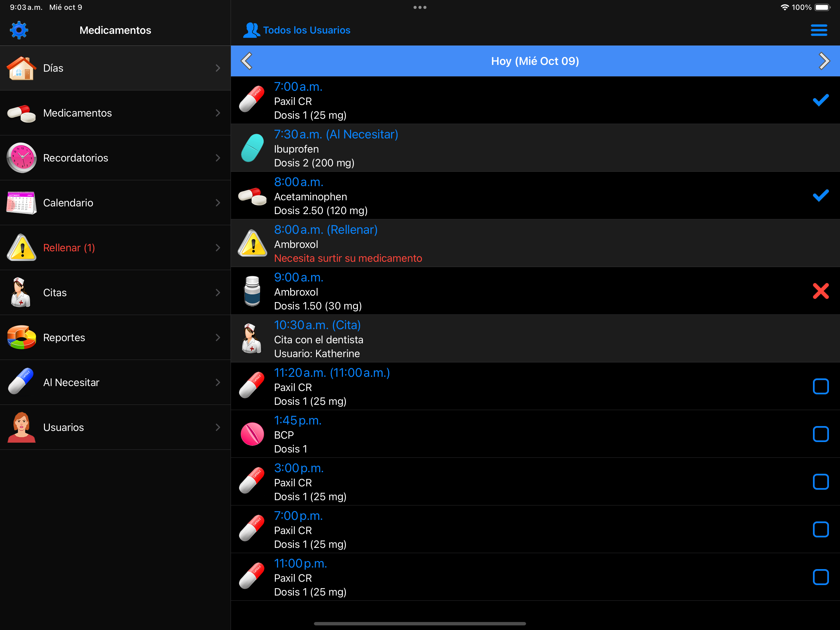Open the Usuarios menu item

115,427
